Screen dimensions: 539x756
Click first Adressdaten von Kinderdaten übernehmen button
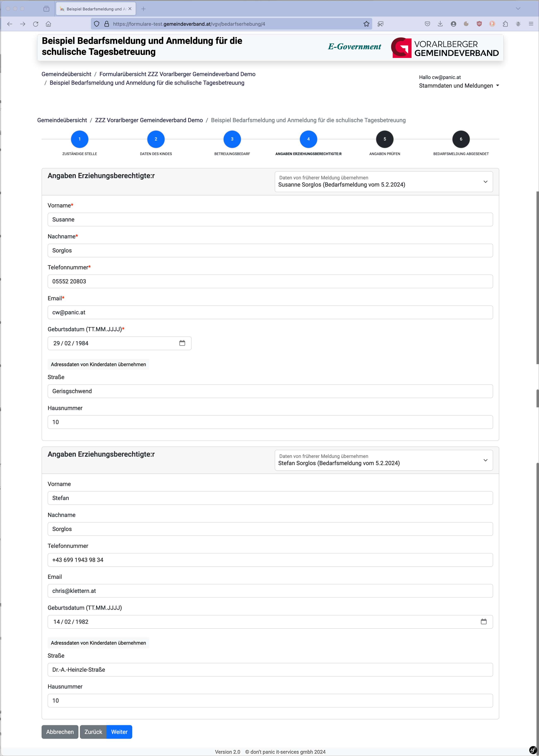point(98,364)
